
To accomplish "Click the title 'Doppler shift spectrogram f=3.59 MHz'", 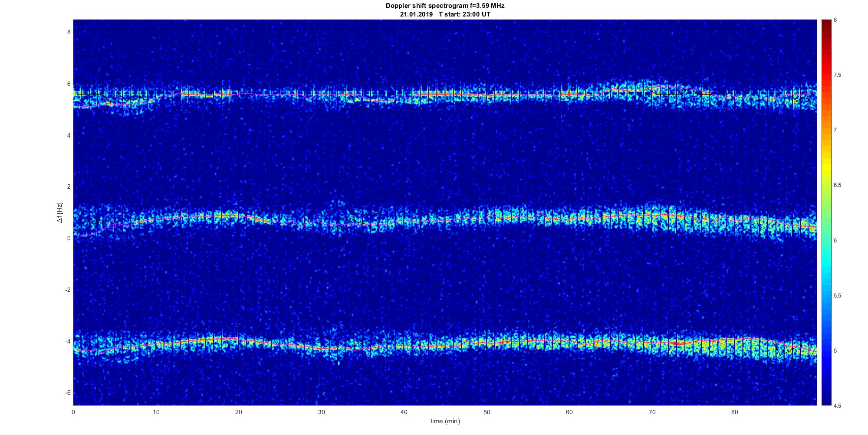I will tap(445, 6).
